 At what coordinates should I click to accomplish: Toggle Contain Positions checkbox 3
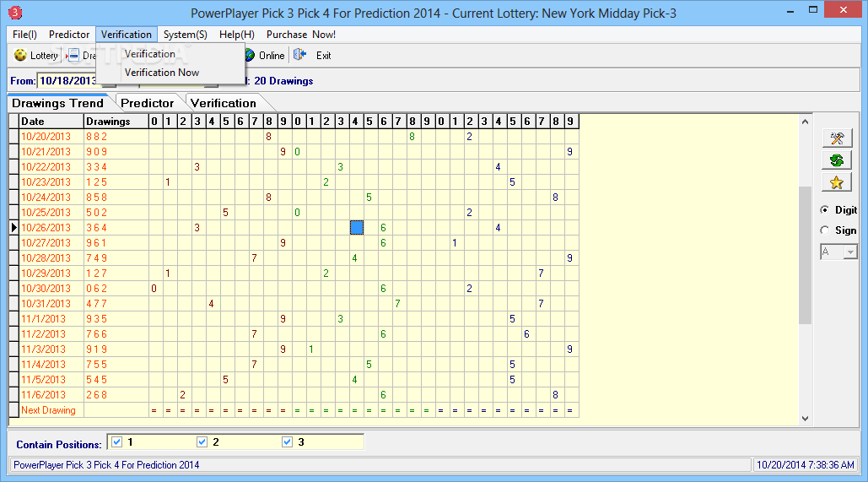287,441
